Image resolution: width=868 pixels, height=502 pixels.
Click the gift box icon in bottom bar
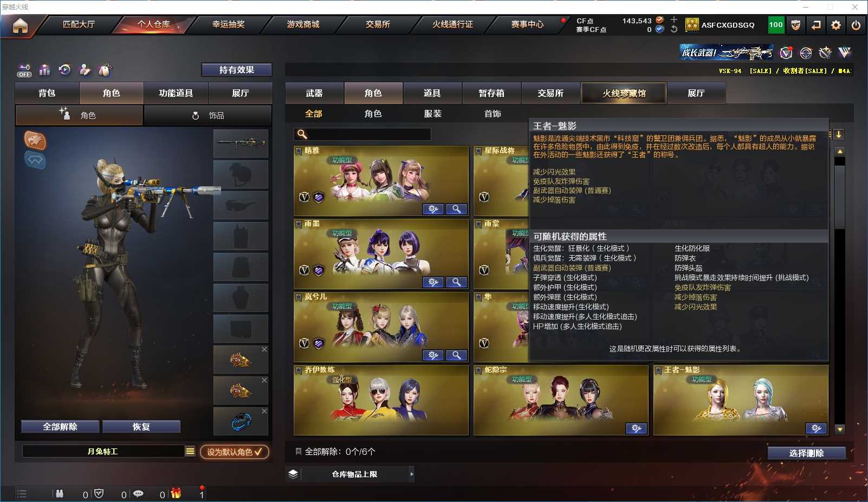tap(176, 493)
